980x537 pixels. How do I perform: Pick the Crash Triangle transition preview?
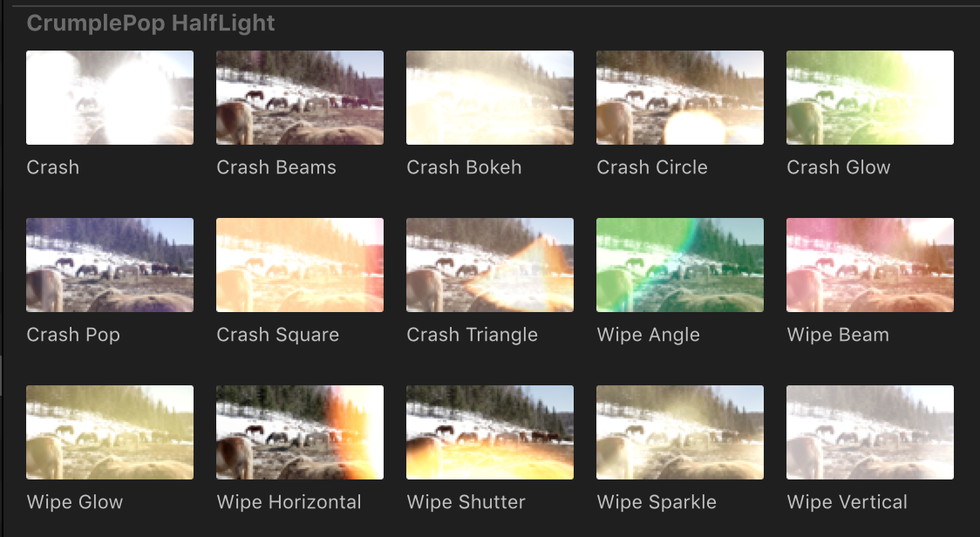[x=490, y=265]
